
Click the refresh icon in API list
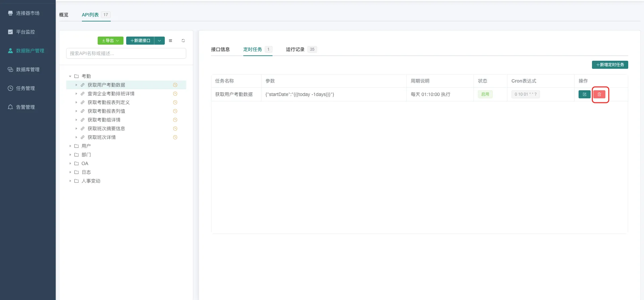[x=183, y=41]
